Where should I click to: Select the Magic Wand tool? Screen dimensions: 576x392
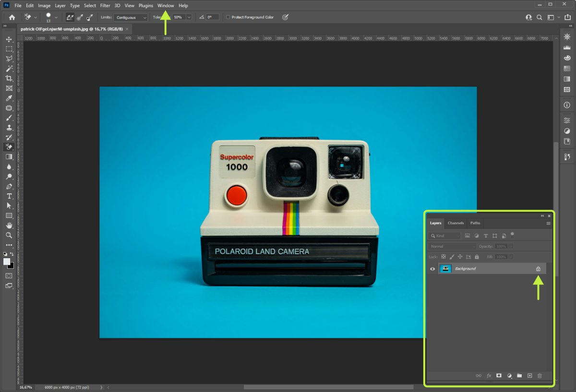pos(9,69)
